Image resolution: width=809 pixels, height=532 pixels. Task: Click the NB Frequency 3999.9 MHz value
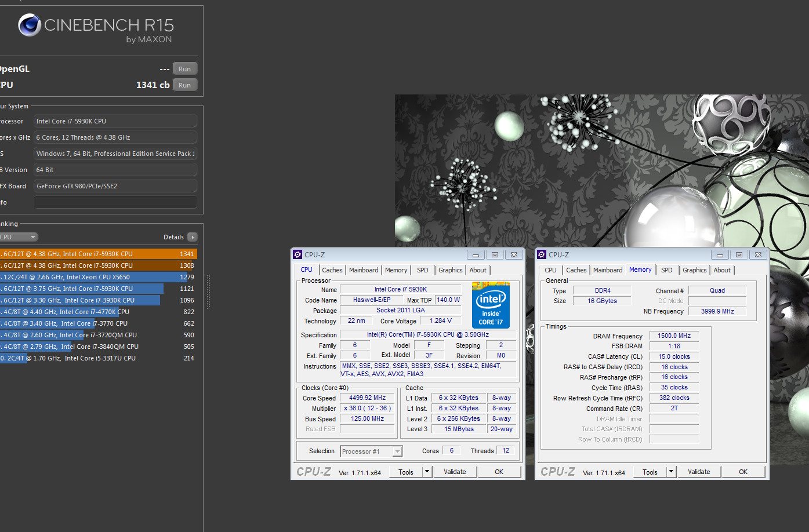coord(717,312)
